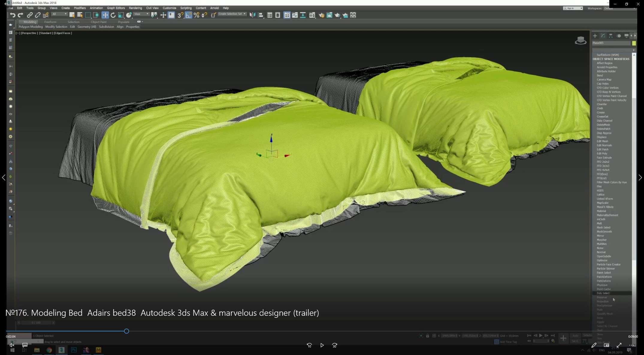This screenshot has width=644, height=355.
Task: Click the Redo arrow in the main toolbar
Action: click(20, 15)
